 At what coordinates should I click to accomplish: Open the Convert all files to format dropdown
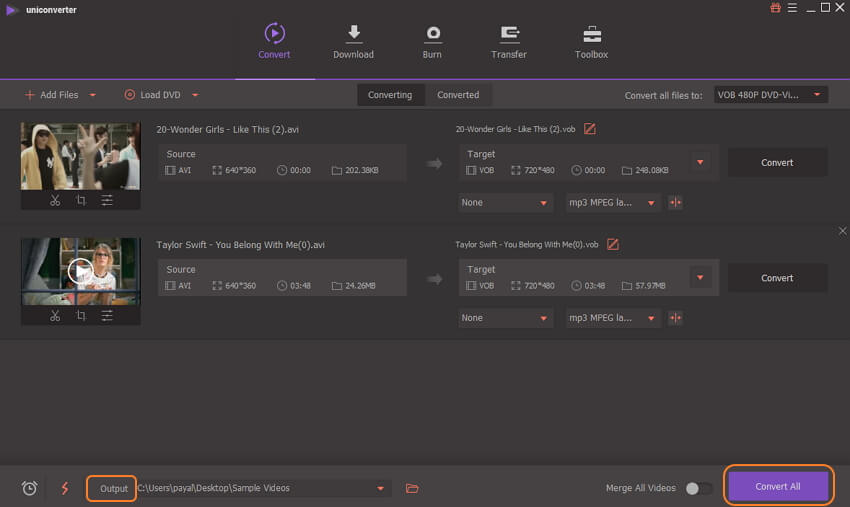click(x=770, y=95)
